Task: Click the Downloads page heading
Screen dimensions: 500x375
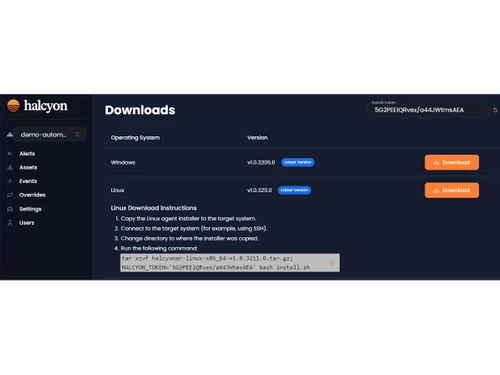Action: (140, 110)
